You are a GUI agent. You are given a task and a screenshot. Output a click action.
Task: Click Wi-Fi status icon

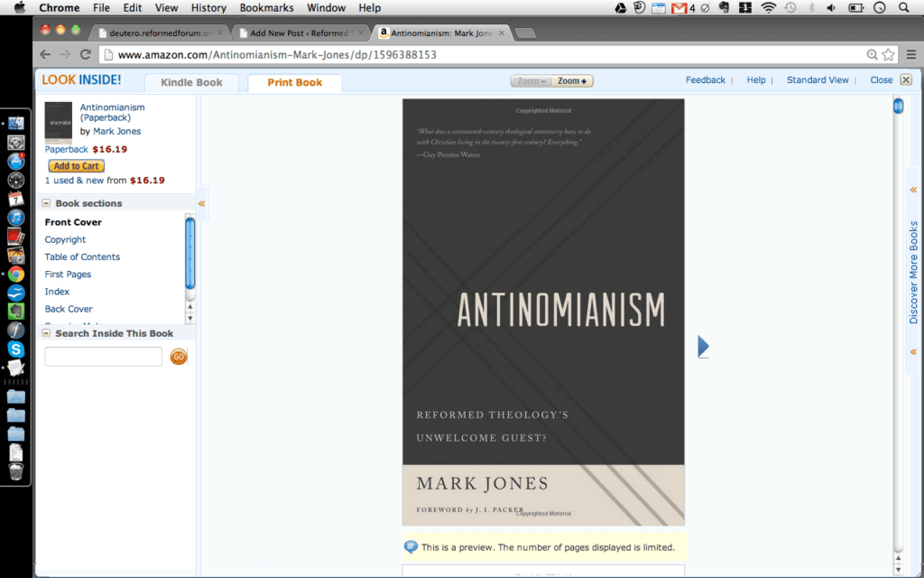click(769, 7)
